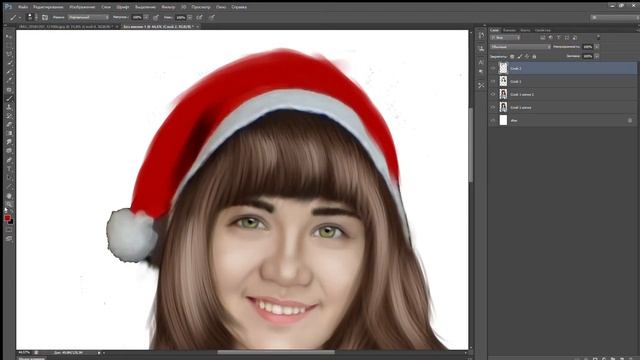Open brush flow Нажим dropdown arrow
Viewport: 640px width, 360px height.
[189, 18]
